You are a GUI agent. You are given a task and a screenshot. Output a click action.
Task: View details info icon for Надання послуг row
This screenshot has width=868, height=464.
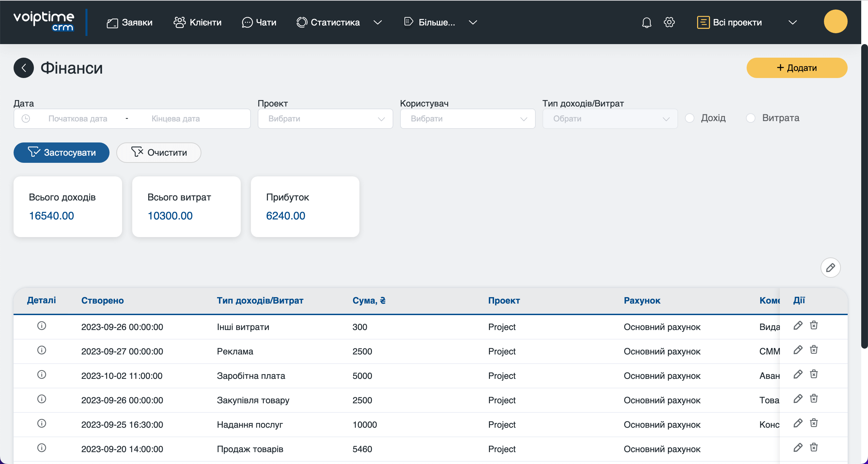tap(41, 423)
